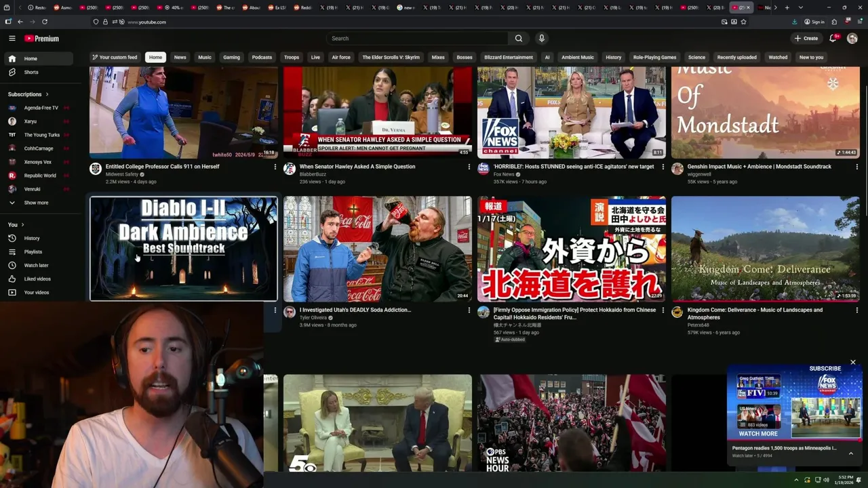Start voice search with microphone icon

pyautogui.click(x=541, y=39)
